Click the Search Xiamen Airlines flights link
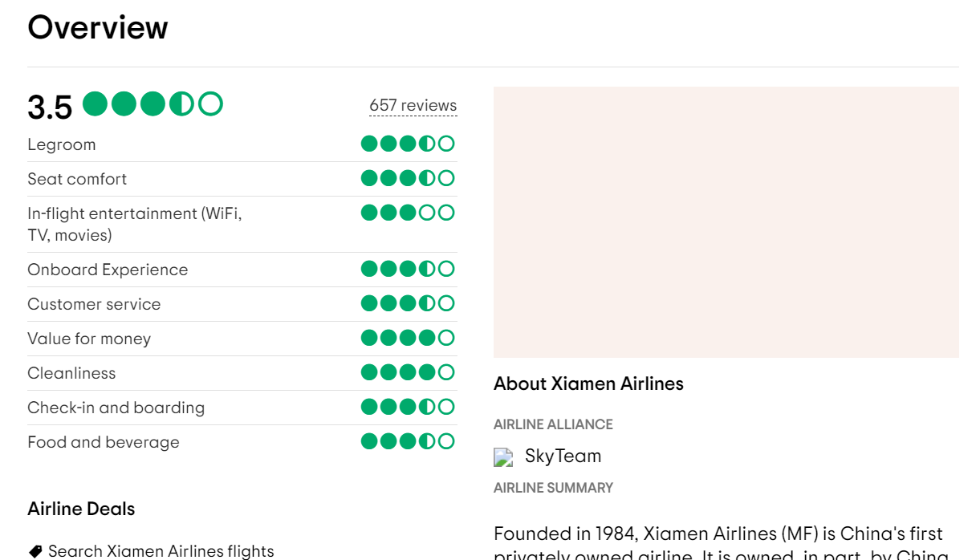Image resolution: width=980 pixels, height=560 pixels. [x=161, y=551]
